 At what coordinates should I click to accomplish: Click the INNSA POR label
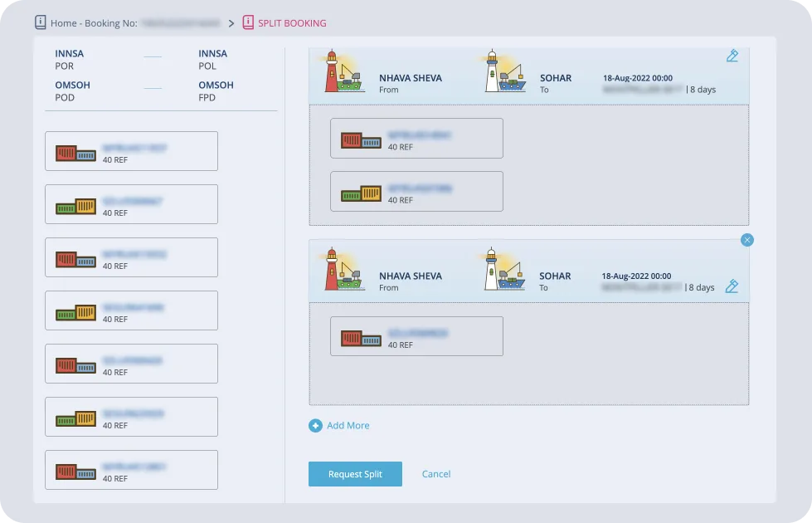tap(70, 60)
